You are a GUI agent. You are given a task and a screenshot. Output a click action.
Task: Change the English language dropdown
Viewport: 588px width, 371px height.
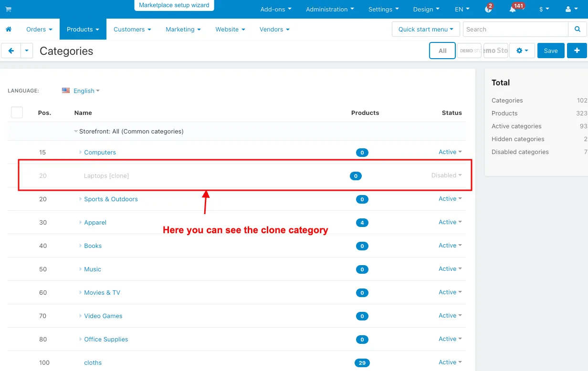pos(81,91)
